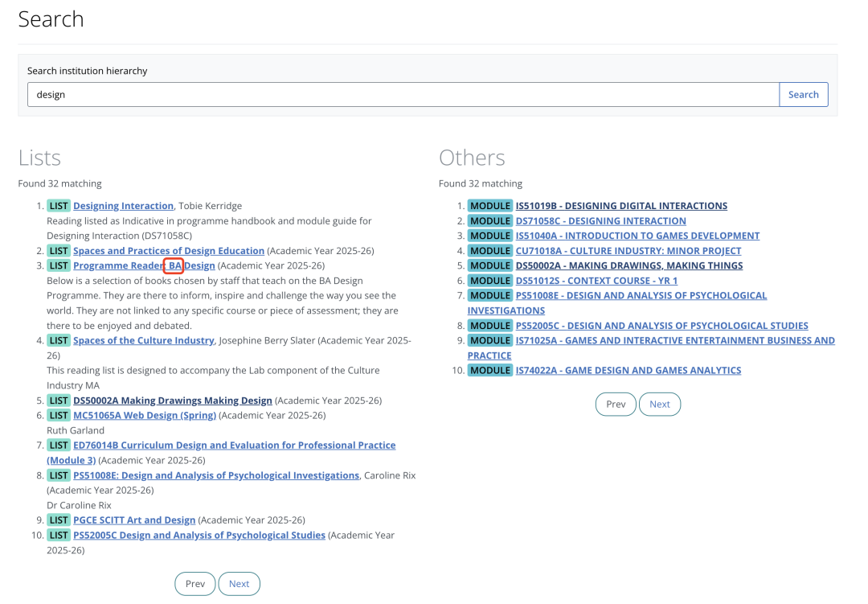Open Spaces of the Culture Industry list
This screenshot has height=604, width=868.
[x=143, y=340]
